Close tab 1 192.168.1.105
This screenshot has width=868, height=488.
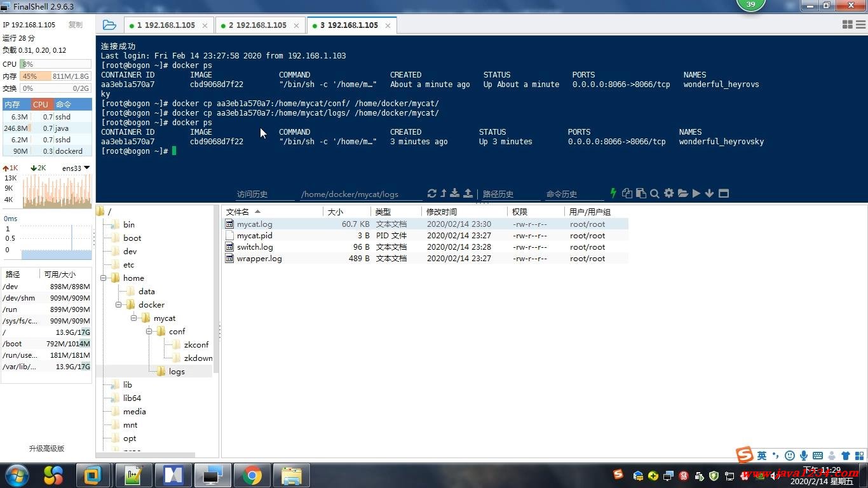tap(205, 25)
